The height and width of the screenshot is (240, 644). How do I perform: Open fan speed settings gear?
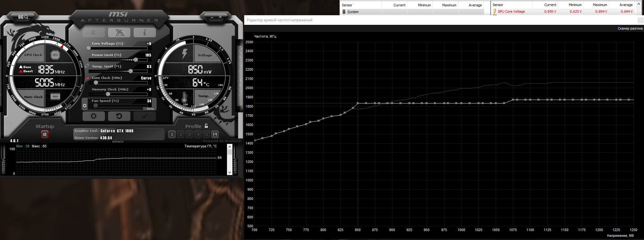pyautogui.click(x=84, y=106)
